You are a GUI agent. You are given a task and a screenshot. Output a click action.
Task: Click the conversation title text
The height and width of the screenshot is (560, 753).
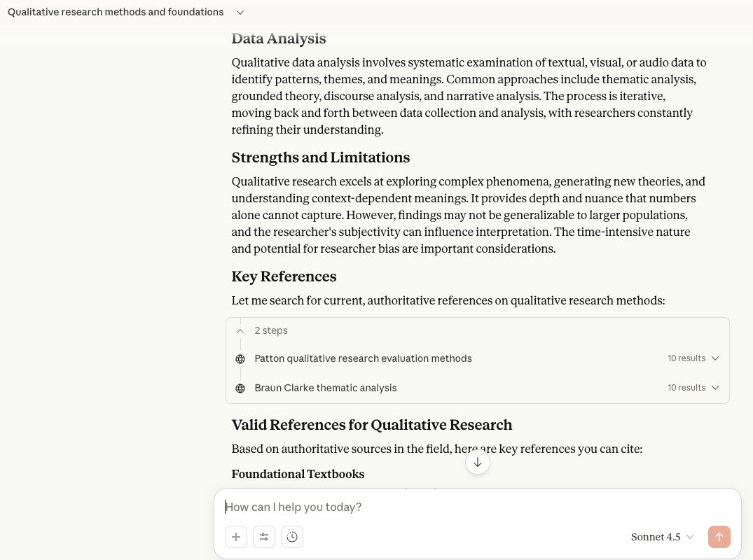116,13
